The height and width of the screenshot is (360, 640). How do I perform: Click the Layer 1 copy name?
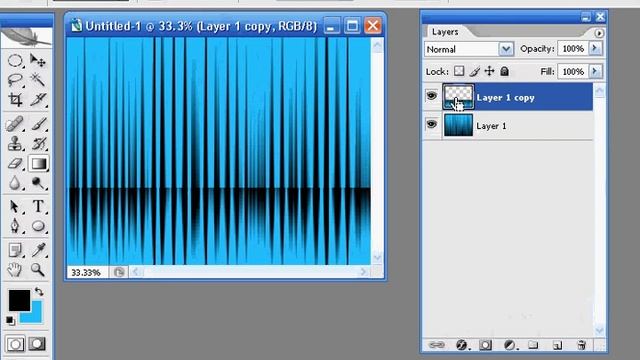click(x=505, y=98)
